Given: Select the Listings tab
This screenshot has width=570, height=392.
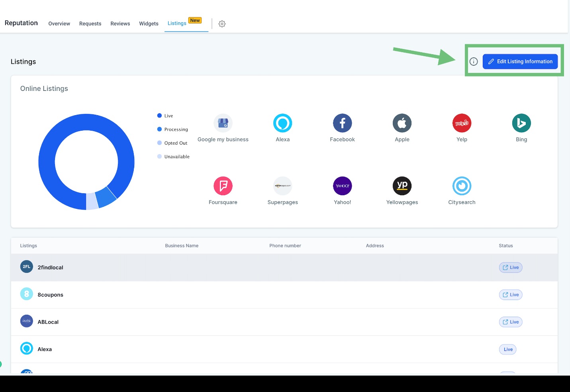Looking at the screenshot, I should (x=177, y=24).
